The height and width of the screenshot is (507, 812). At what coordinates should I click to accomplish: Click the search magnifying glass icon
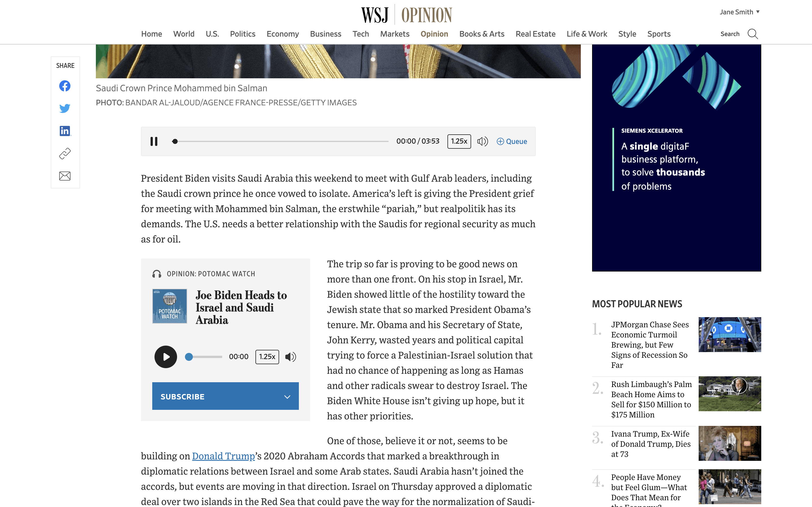coord(753,34)
